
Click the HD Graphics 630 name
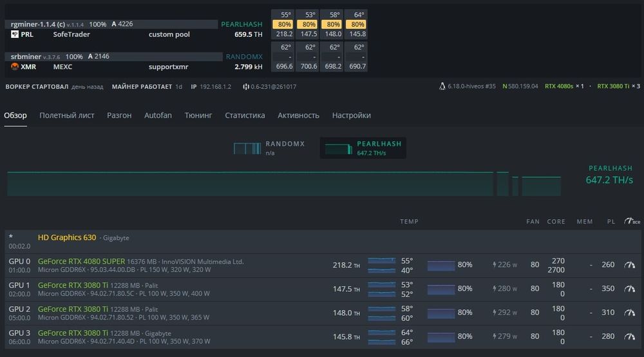(67, 237)
